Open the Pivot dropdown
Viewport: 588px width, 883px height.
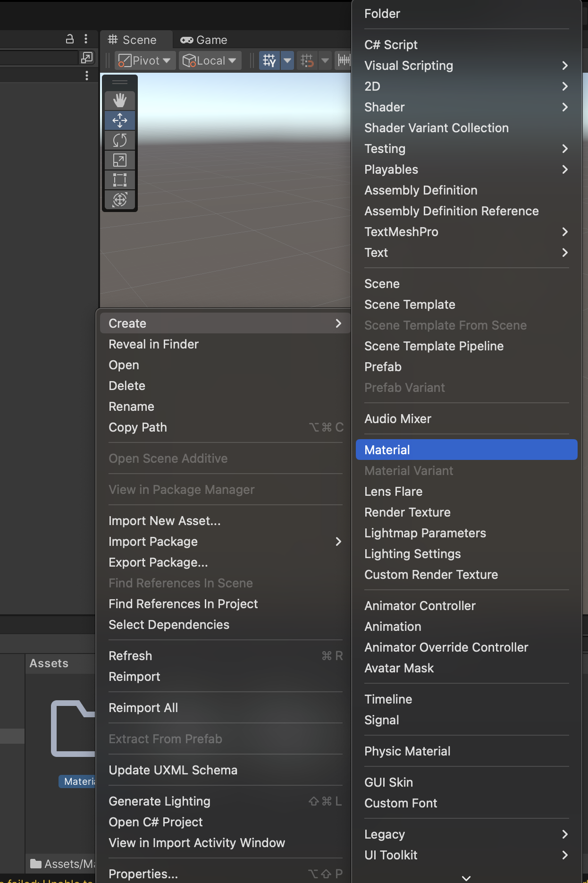(x=145, y=60)
